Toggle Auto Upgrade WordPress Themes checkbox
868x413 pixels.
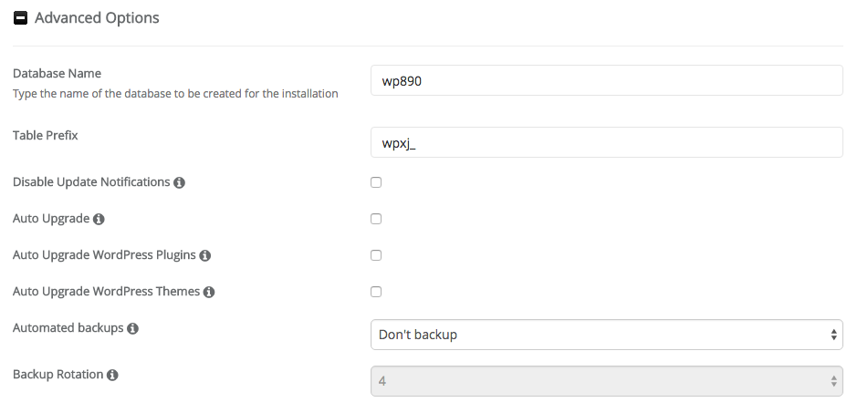[376, 292]
